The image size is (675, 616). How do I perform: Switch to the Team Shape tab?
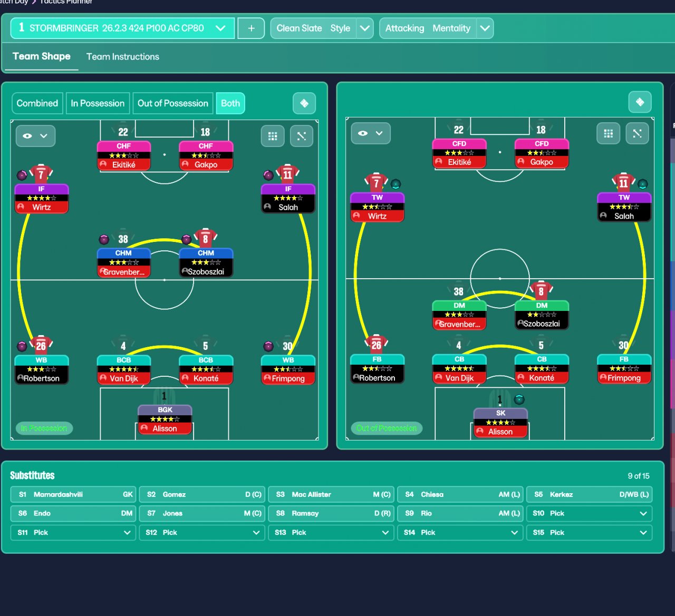pos(42,56)
